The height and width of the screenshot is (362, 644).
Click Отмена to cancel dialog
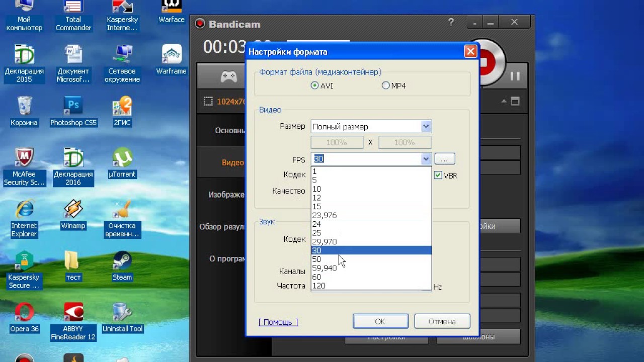click(x=442, y=321)
